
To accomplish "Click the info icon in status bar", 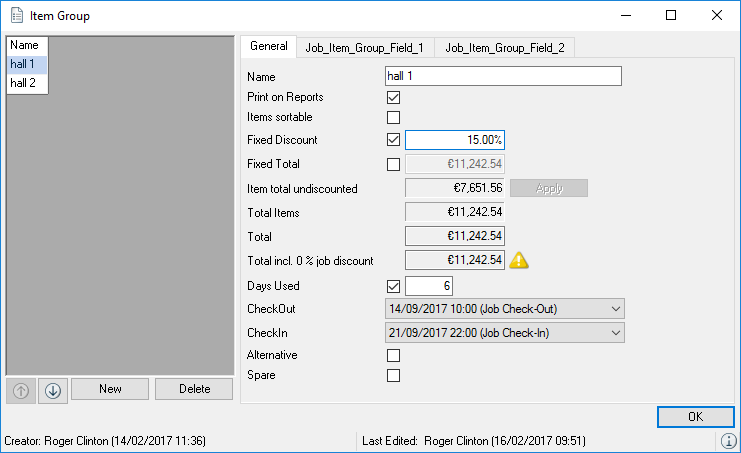I will (728, 441).
